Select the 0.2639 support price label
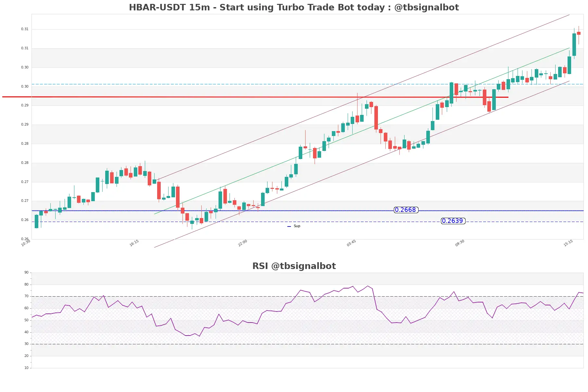 pos(453,221)
